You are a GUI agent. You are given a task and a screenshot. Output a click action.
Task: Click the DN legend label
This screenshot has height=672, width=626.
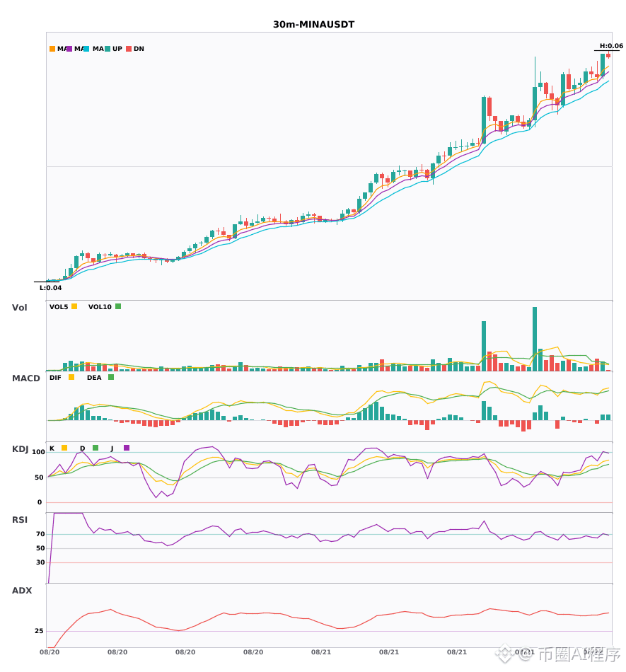point(139,49)
